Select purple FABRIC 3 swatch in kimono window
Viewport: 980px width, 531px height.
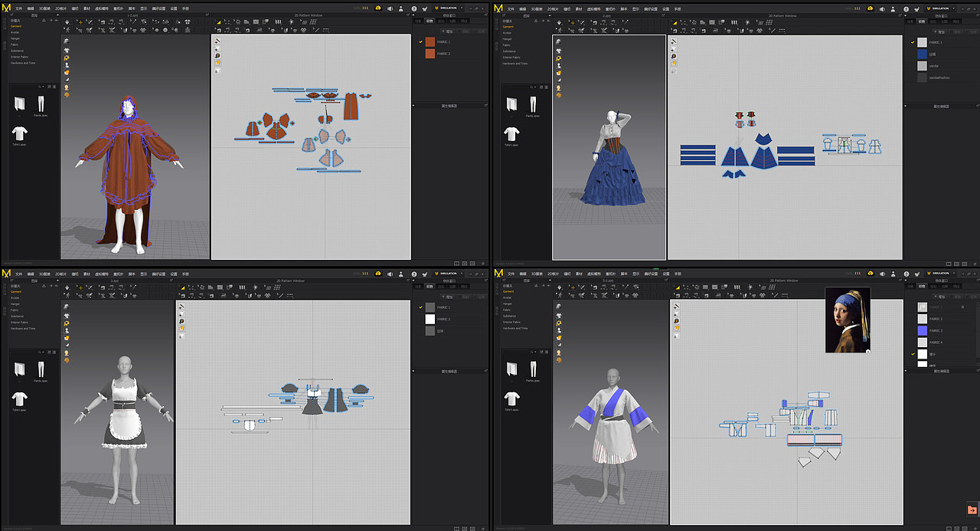[x=922, y=330]
